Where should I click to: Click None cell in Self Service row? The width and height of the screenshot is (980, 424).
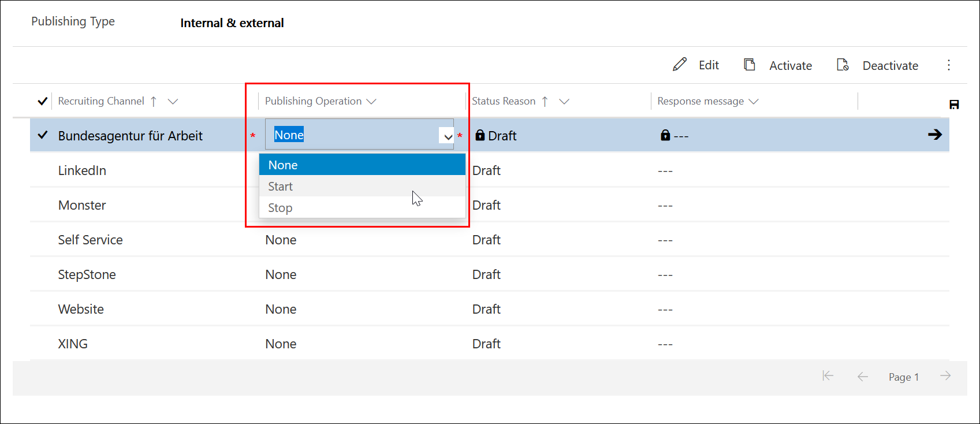281,240
